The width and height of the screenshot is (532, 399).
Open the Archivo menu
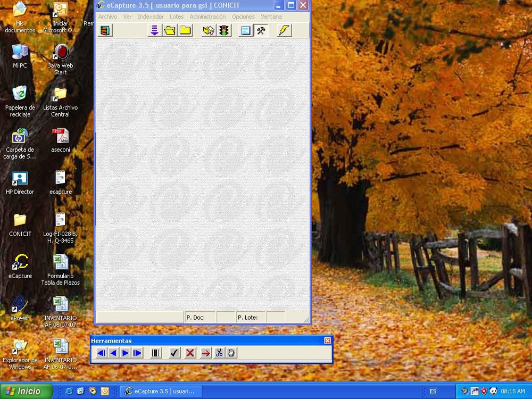coord(107,16)
